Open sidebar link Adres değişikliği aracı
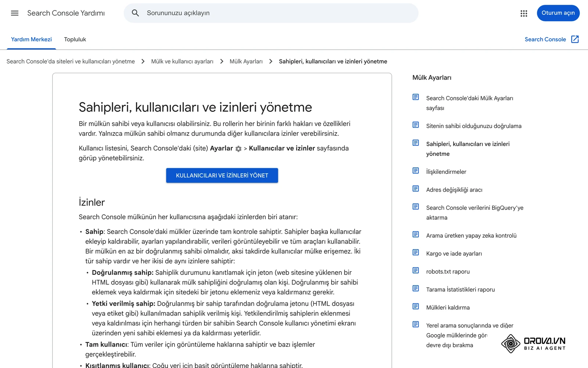The width and height of the screenshot is (588, 368). pyautogui.click(x=454, y=190)
